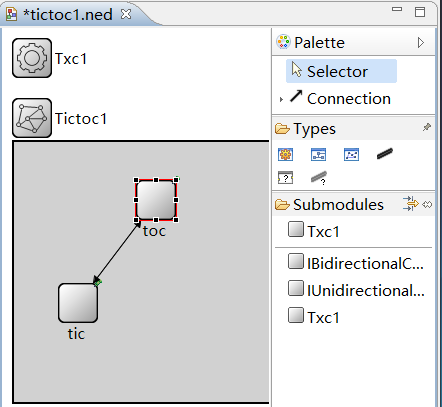Pick the Network type icon

tap(351, 155)
